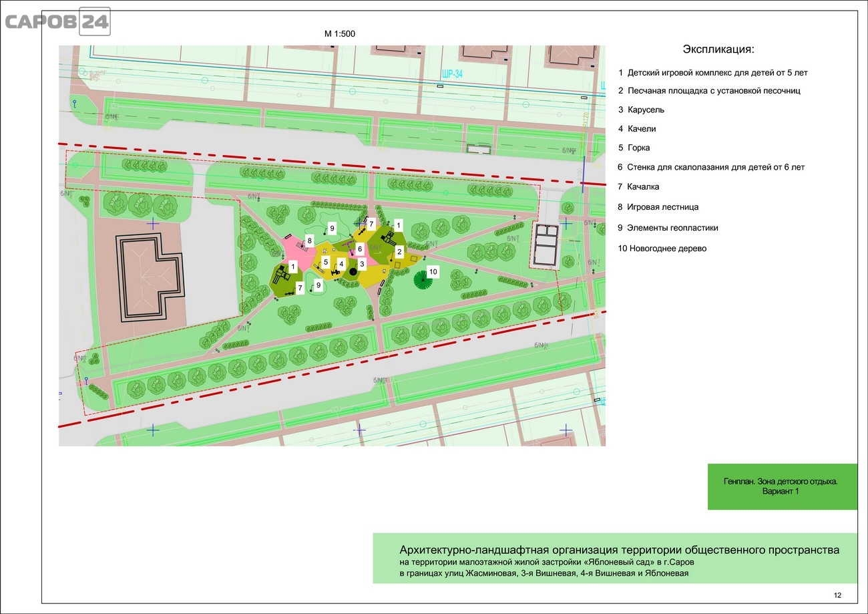868x614 pixels.
Task: Click the black carousel circle on the plan
Action: click(x=353, y=271)
